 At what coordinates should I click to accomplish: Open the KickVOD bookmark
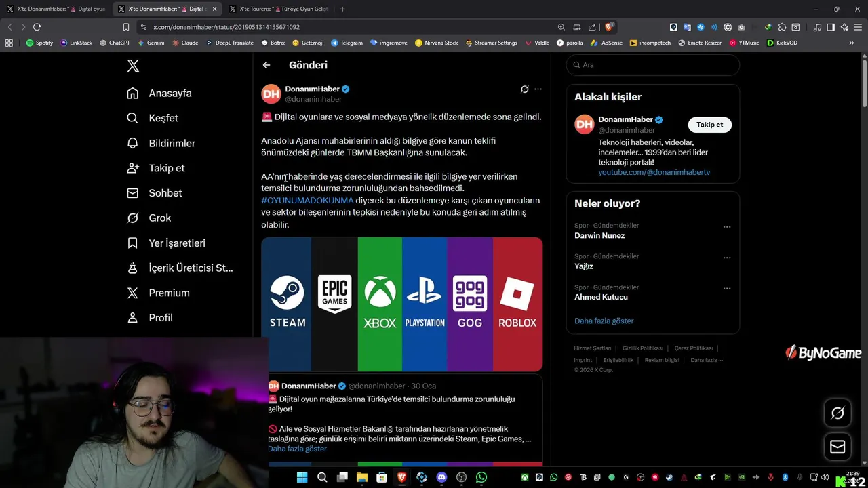click(x=782, y=43)
